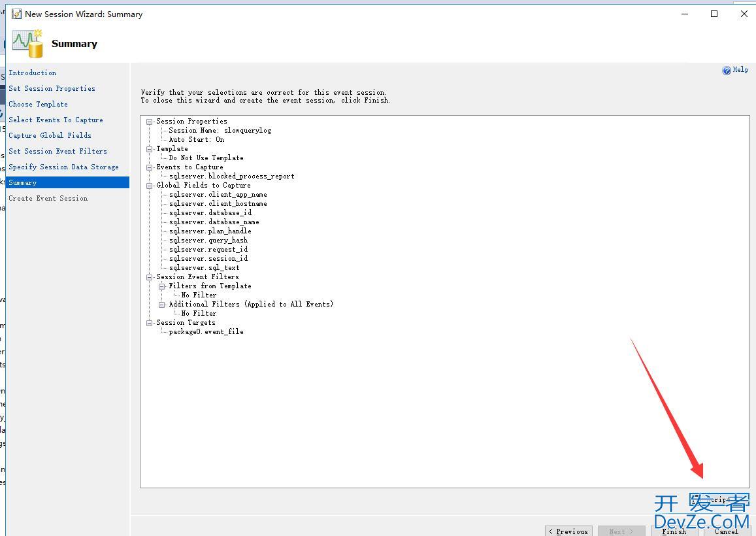
Task: Open the Help link
Action: coord(735,70)
